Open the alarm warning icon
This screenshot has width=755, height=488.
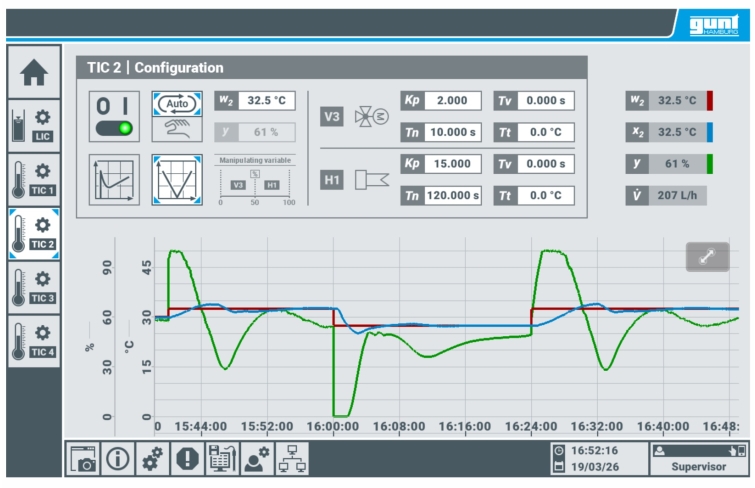187,458
